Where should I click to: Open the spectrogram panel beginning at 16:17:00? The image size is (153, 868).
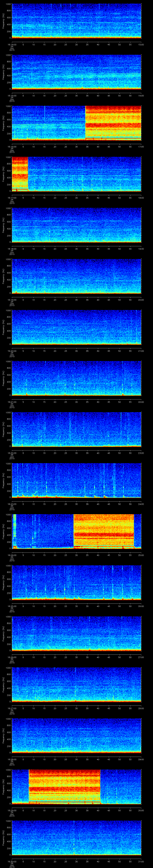pos(76,174)
